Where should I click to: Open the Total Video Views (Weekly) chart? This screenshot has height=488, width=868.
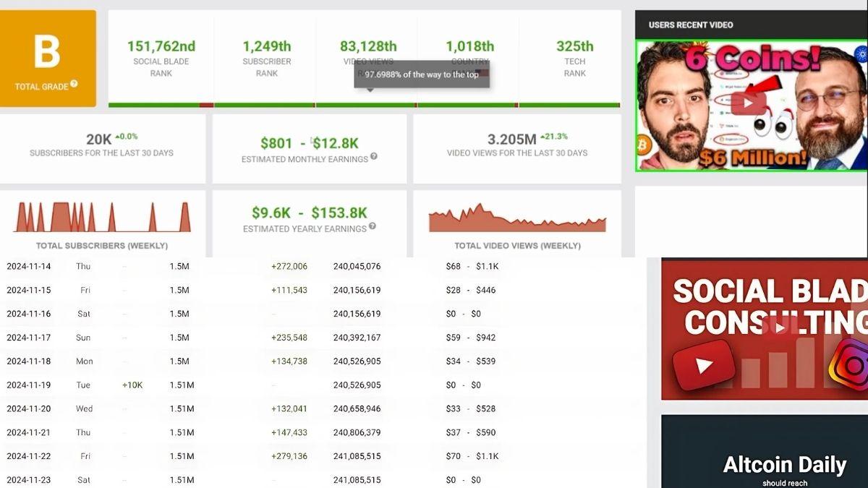tap(517, 218)
